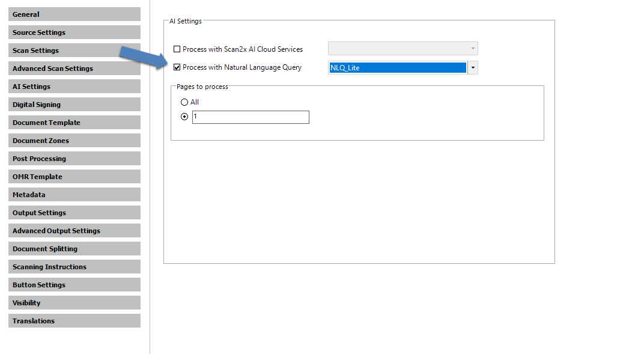Go to Document Template settings
Image resolution: width=644 pixels, height=354 pixels.
[x=74, y=123]
